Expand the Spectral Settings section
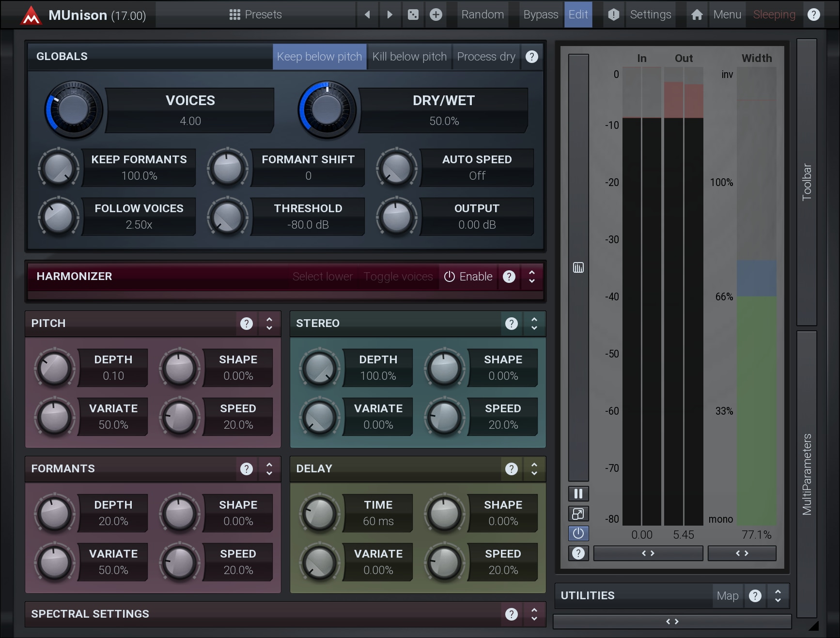 pyautogui.click(x=534, y=614)
